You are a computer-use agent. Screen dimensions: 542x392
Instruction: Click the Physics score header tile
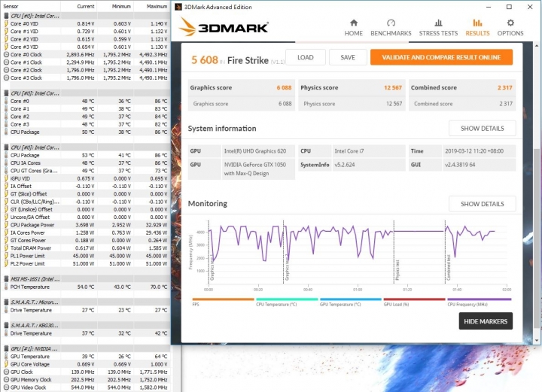(352, 88)
